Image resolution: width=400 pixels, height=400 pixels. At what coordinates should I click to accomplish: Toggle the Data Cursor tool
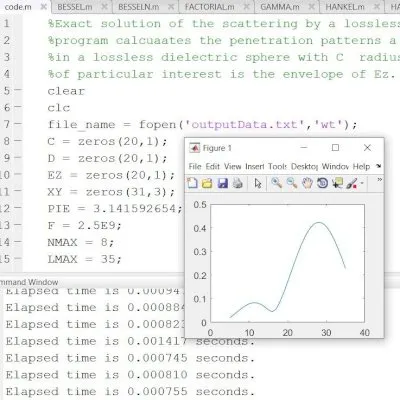pos(337,183)
